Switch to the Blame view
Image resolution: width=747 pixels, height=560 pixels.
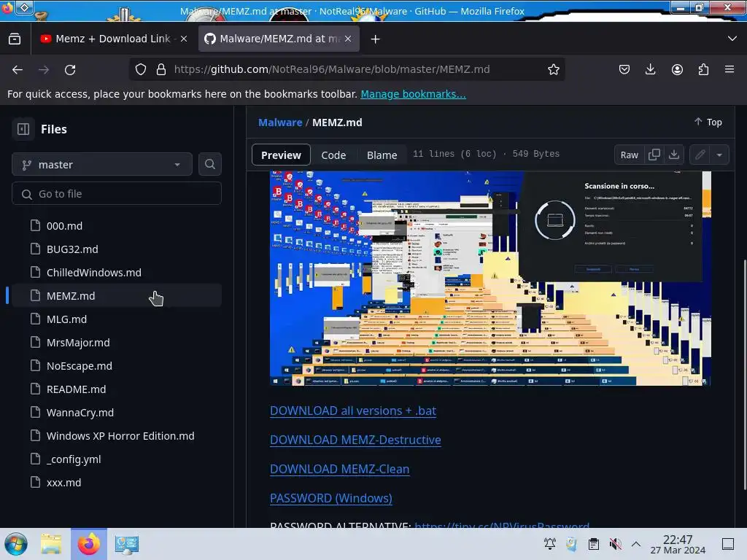tap(382, 155)
